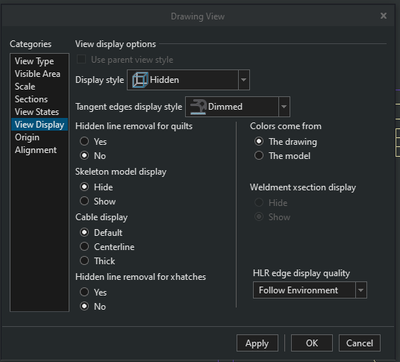Select No for hidden line removal for quilts

pyautogui.click(x=85, y=155)
